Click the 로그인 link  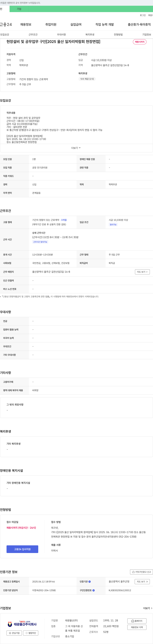tap(143, 15)
